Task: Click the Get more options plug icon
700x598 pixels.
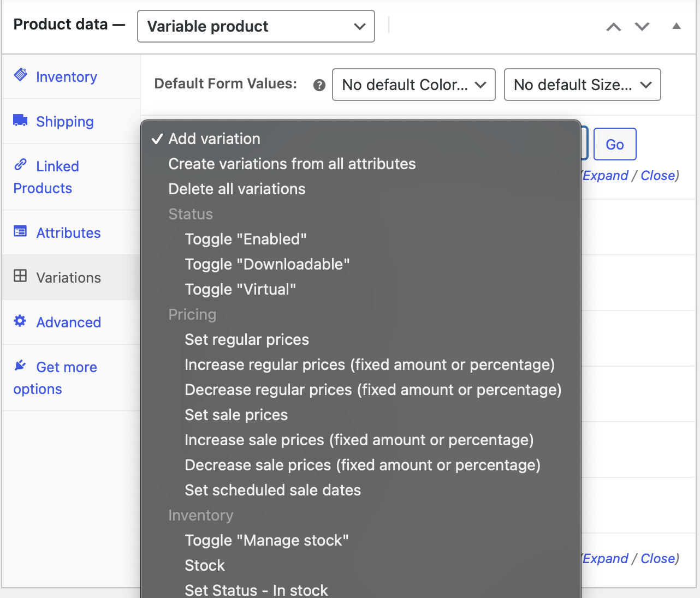Action: [20, 365]
